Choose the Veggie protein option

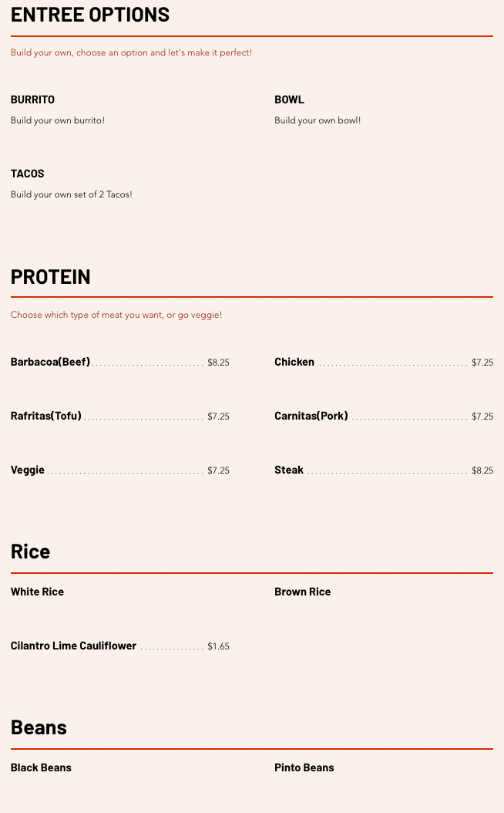click(28, 470)
